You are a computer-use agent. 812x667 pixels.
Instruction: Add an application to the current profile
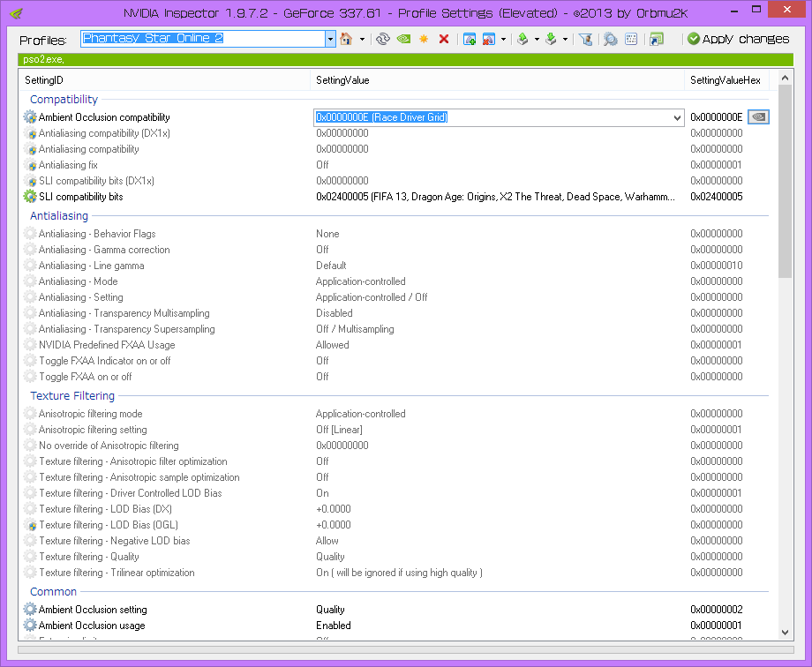[x=470, y=39]
